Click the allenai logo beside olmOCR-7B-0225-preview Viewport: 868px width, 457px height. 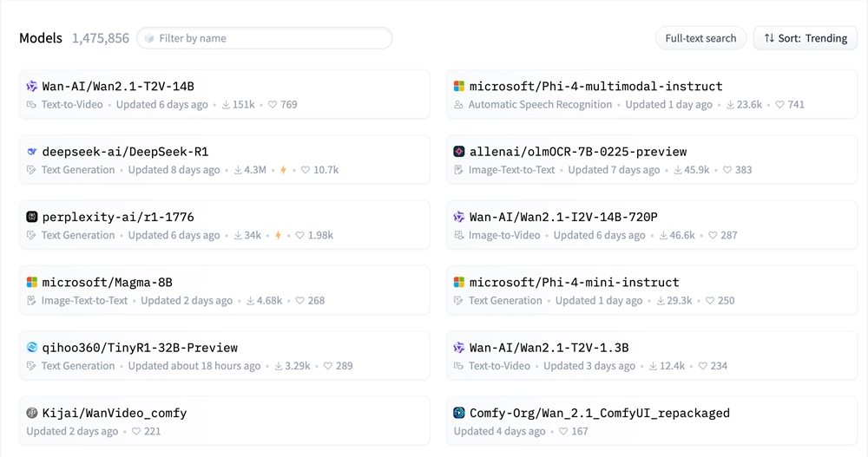click(x=459, y=151)
